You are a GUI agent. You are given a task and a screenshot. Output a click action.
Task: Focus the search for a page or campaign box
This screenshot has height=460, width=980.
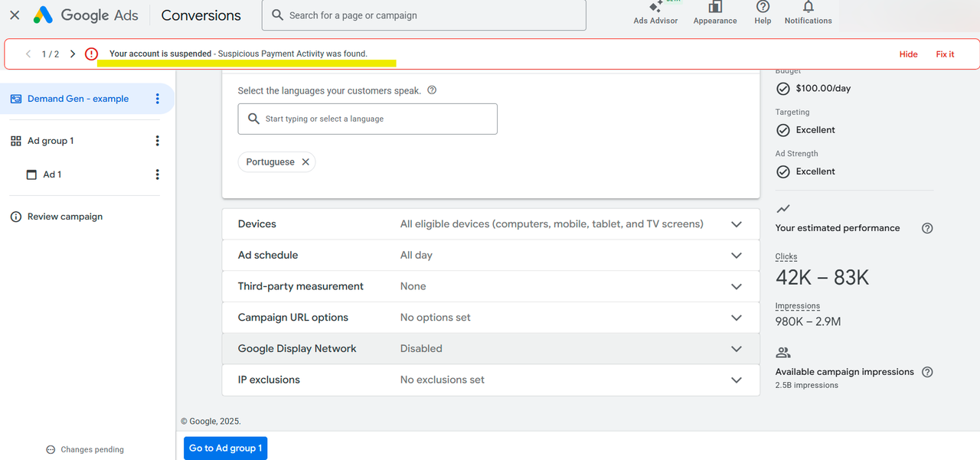424,15
